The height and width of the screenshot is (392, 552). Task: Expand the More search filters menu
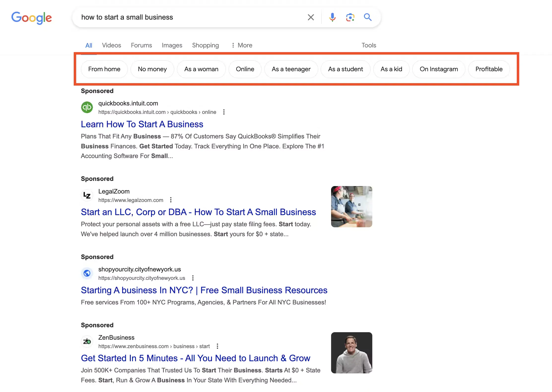click(x=242, y=45)
